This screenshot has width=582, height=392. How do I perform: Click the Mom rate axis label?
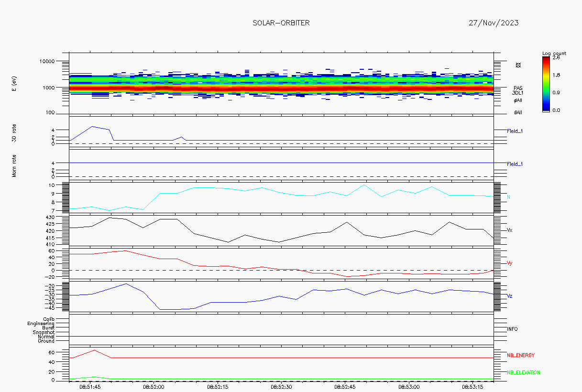tap(14, 165)
